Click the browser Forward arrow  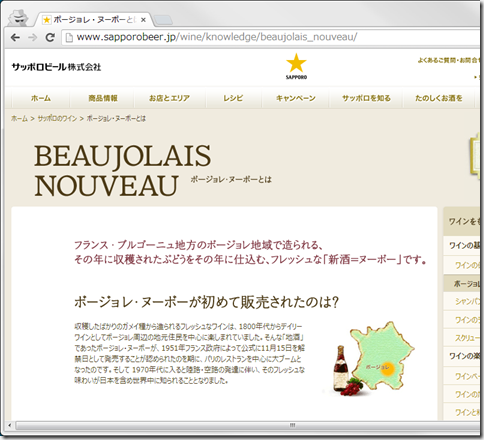(32, 37)
